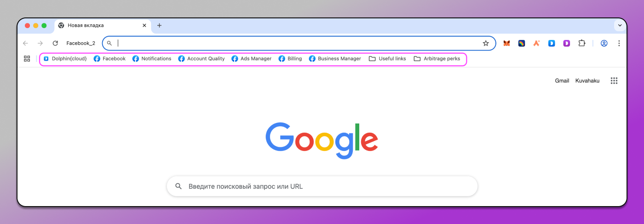Open a new tab with plus button
The image size is (644, 224).
[159, 26]
